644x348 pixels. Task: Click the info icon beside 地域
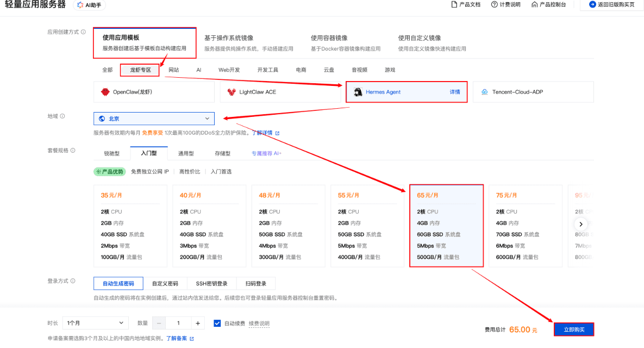(62, 116)
